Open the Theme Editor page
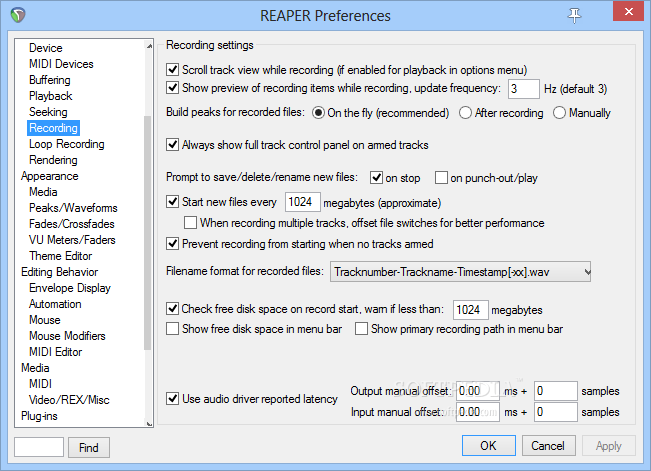651x471 pixels. [61, 256]
